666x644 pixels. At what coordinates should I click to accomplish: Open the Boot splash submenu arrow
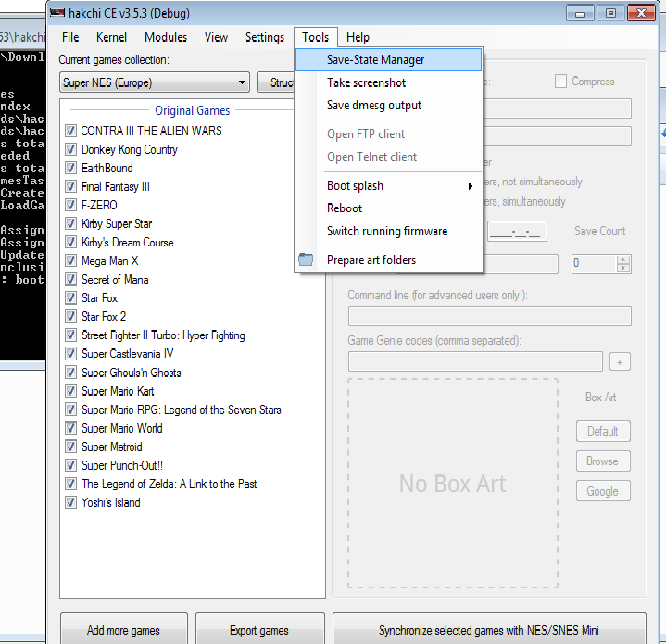(x=471, y=186)
